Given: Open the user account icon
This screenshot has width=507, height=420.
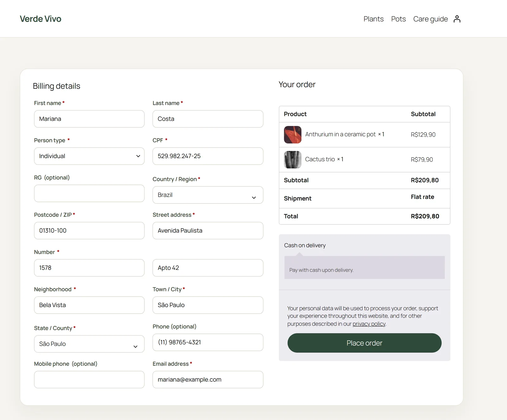Looking at the screenshot, I should click(x=457, y=19).
